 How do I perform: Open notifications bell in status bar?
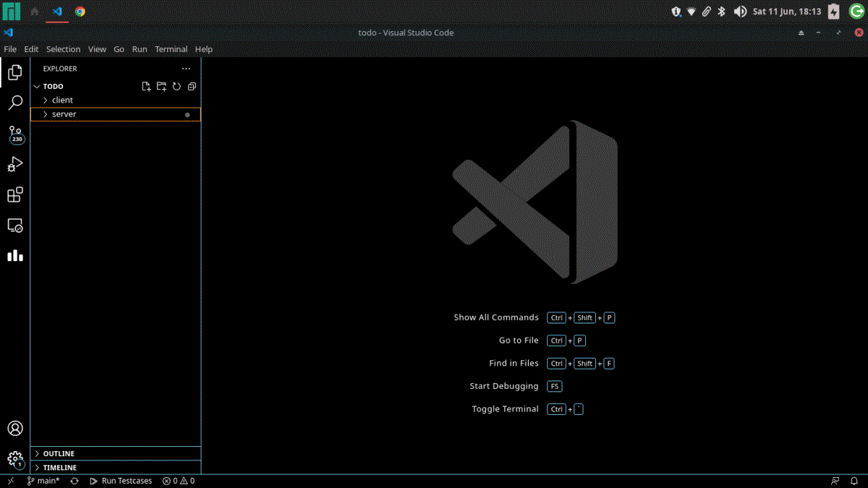pos(854,481)
